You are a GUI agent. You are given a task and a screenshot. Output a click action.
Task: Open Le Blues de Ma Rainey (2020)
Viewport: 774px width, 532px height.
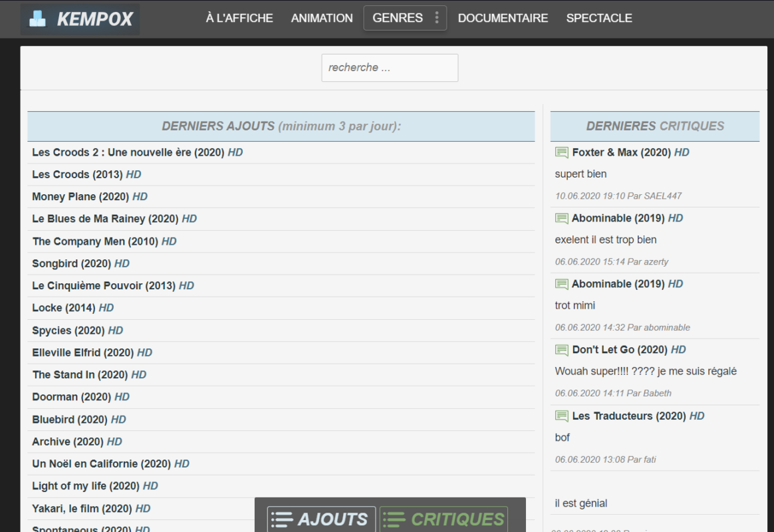click(x=114, y=219)
